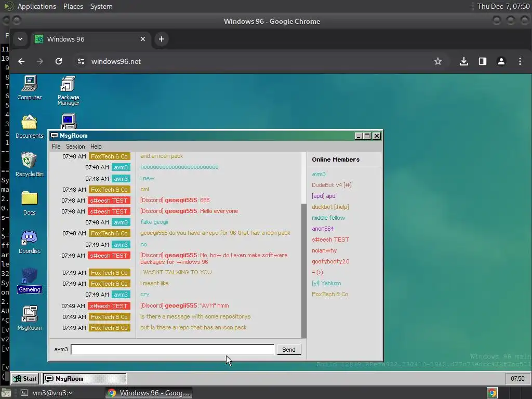This screenshot has width=532, height=399.
Task: Click the 'cry' message from avm3
Action: click(x=145, y=295)
